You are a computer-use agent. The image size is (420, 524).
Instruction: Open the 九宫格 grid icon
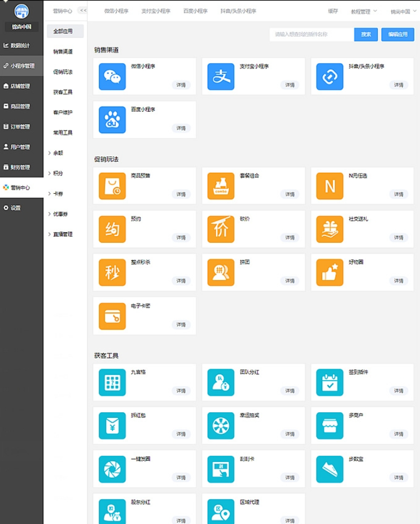(x=112, y=382)
